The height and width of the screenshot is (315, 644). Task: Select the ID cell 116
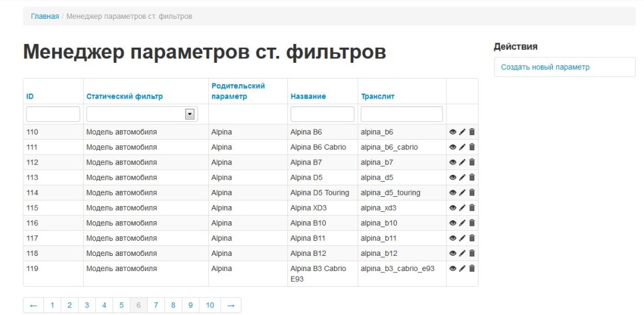(x=53, y=223)
